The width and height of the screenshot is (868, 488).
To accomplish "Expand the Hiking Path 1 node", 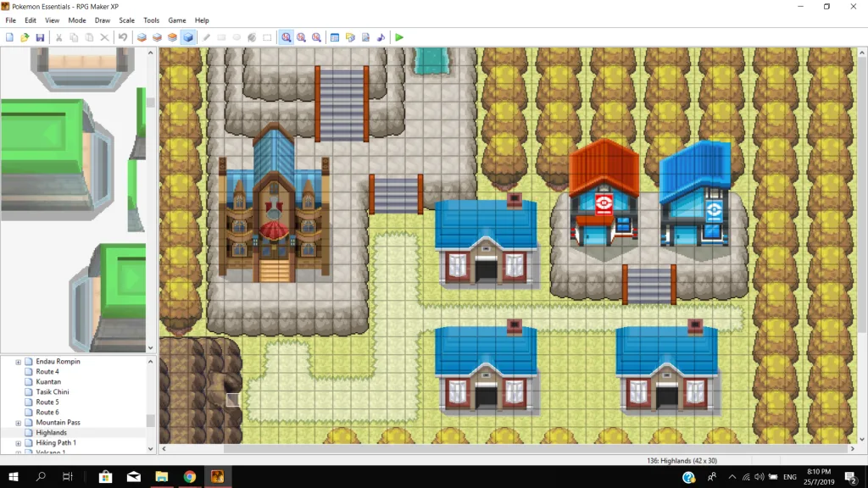I will click(x=18, y=443).
